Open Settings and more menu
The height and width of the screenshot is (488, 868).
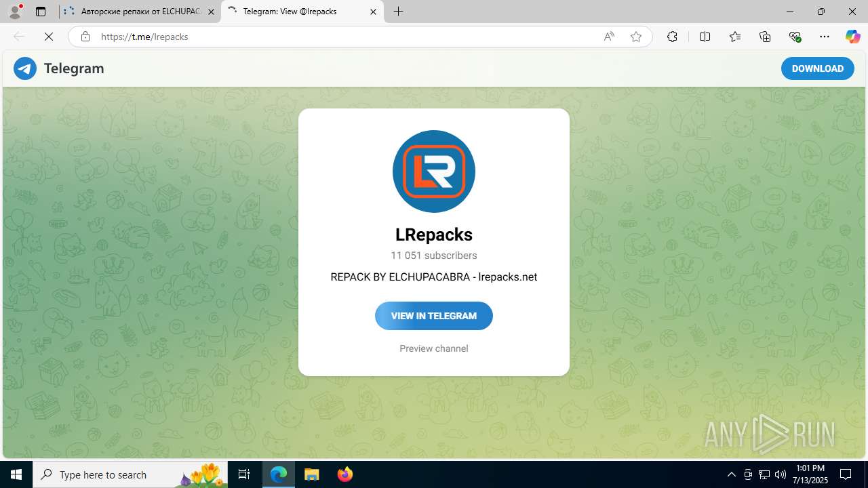(x=825, y=37)
